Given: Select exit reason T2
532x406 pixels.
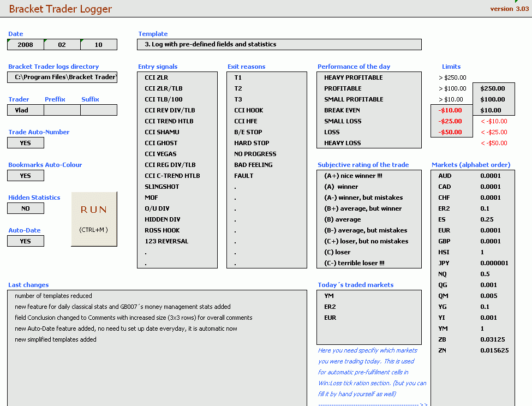Looking at the screenshot, I should 267,88.
